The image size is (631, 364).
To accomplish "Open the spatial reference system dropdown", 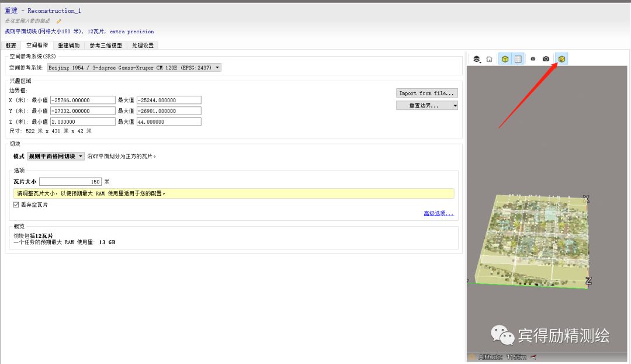I will (x=134, y=68).
